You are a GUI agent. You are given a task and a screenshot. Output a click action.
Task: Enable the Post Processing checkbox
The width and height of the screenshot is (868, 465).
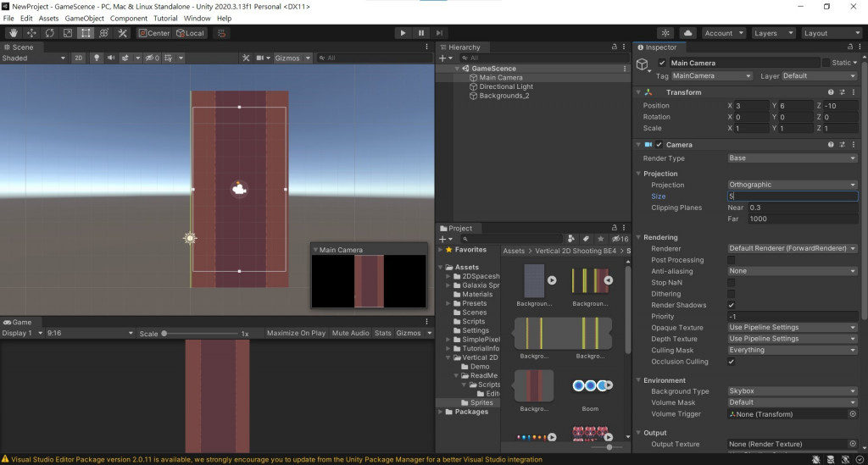pos(731,260)
